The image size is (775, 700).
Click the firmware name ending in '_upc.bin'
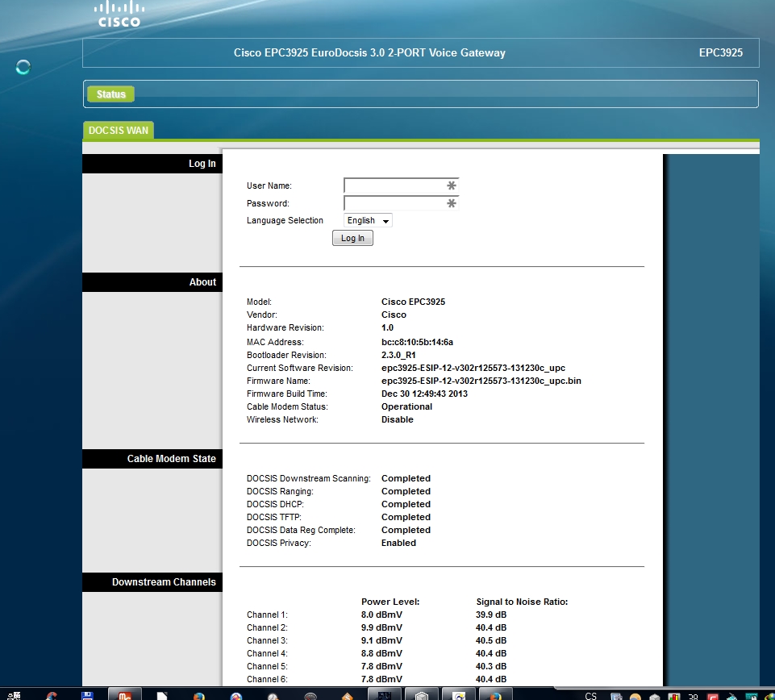click(481, 381)
